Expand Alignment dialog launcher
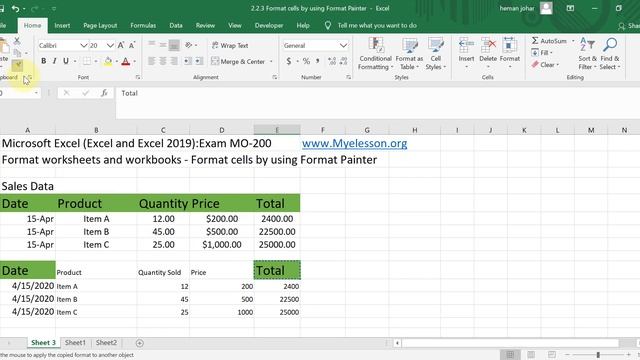This screenshot has width=640, height=360. pyautogui.click(x=275, y=77)
